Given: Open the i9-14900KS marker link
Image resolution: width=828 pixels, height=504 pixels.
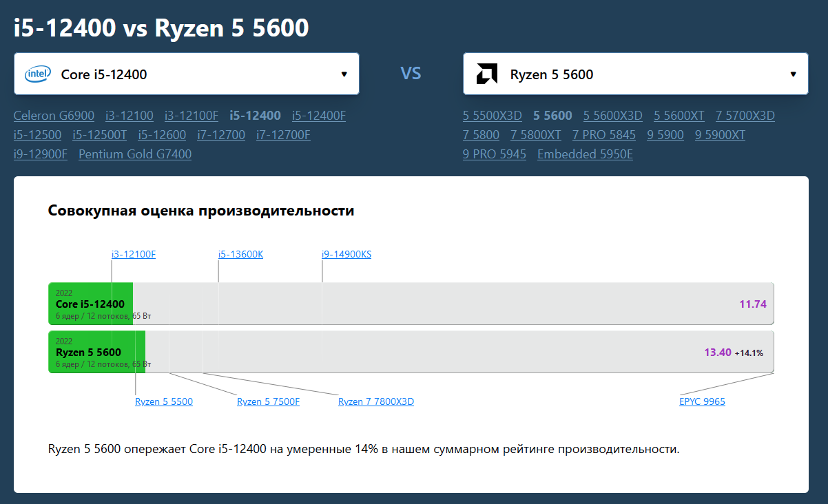Looking at the screenshot, I should click(x=346, y=254).
